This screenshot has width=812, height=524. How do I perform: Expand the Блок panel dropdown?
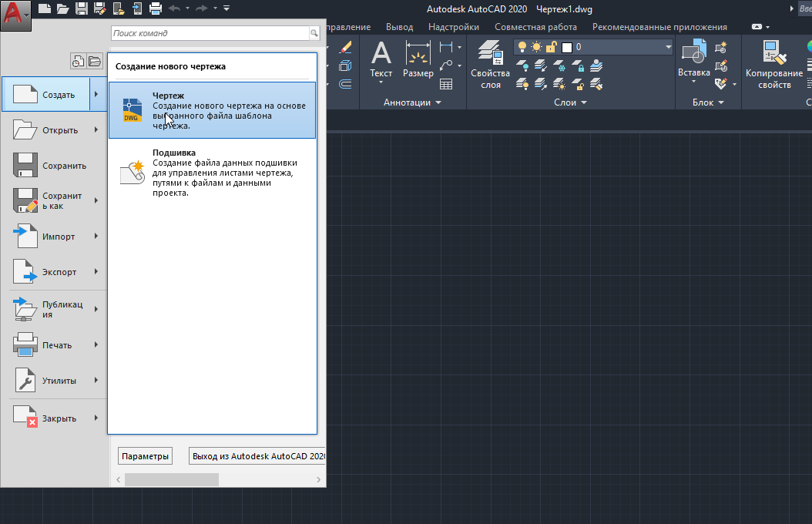708,102
